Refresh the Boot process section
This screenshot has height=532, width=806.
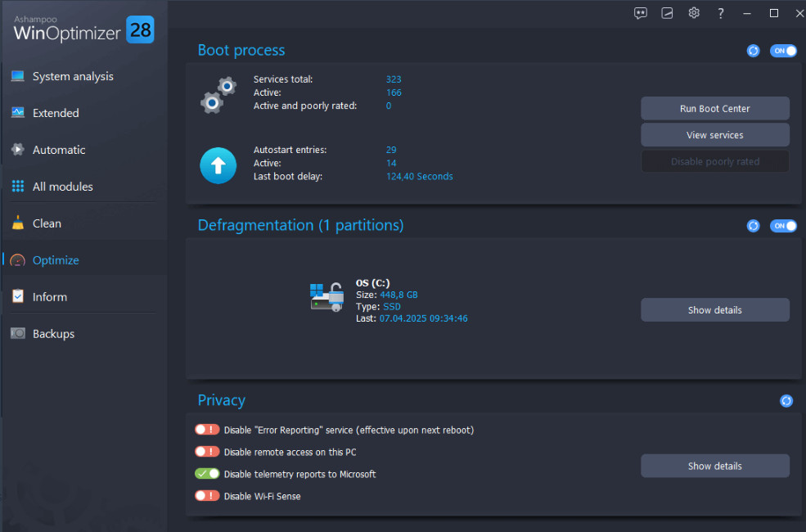(753, 51)
